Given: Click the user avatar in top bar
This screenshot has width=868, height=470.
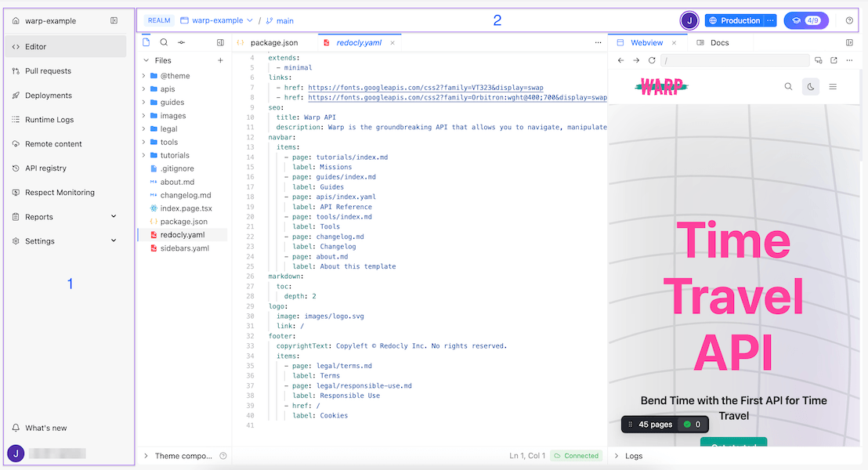Looking at the screenshot, I should 689,20.
